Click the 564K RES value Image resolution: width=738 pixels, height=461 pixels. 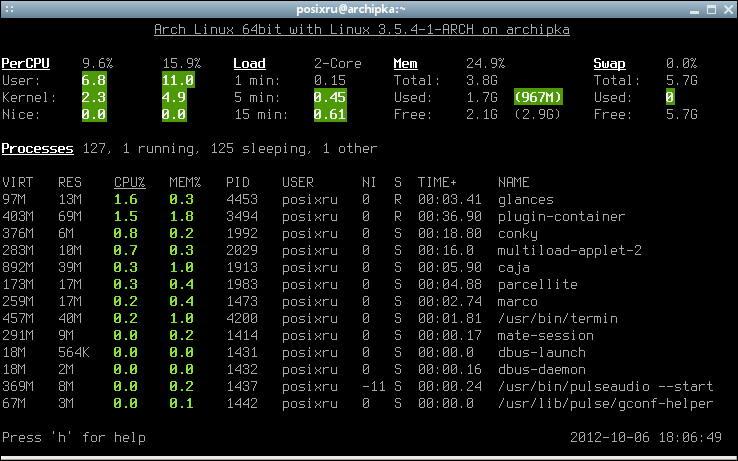coord(73,352)
